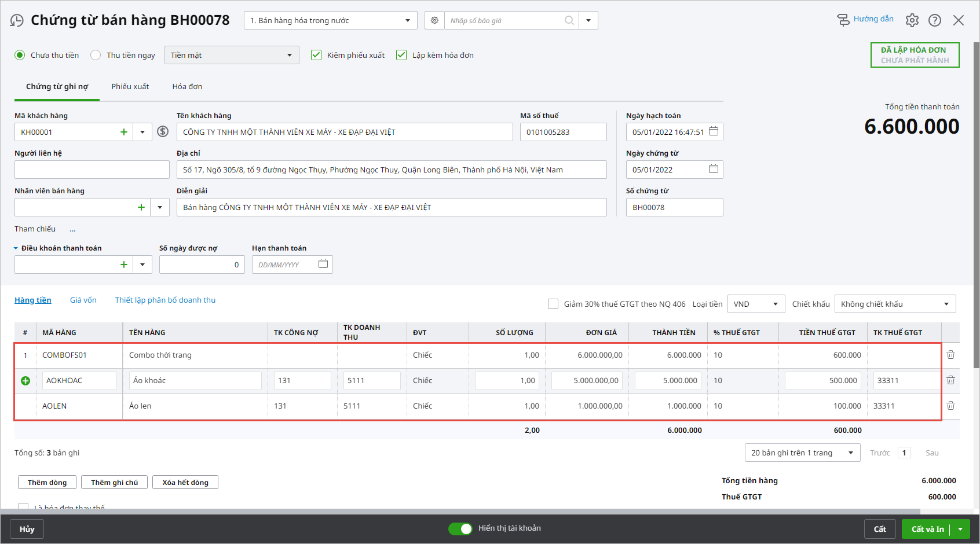
Task: Open calendar picker for Ngày hạch toán
Action: coord(714,131)
